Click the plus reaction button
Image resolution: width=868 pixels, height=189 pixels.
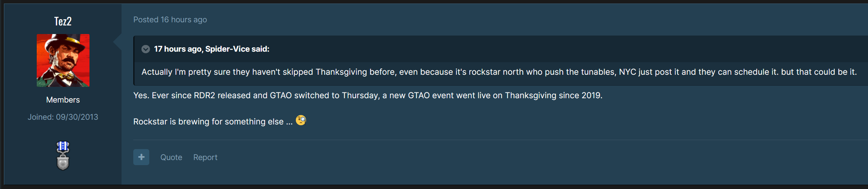point(141,157)
